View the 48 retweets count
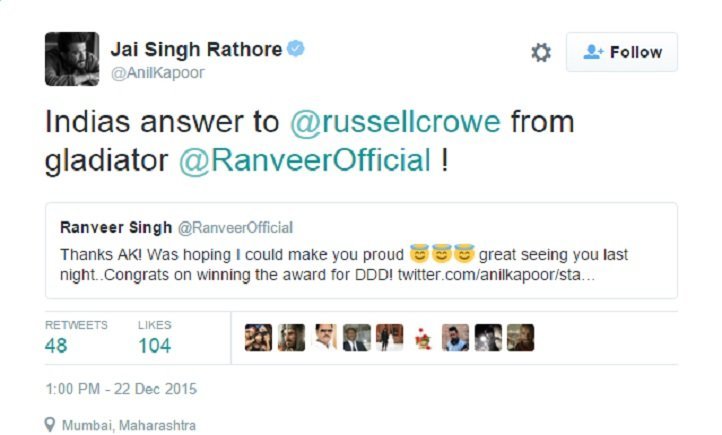The image size is (722, 435). point(56,346)
